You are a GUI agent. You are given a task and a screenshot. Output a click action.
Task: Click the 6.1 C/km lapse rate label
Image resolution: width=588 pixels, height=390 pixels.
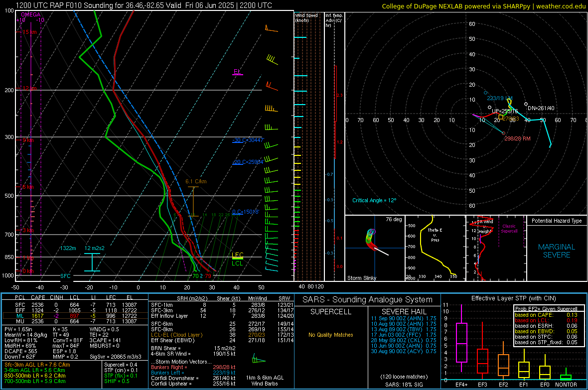click(x=196, y=181)
